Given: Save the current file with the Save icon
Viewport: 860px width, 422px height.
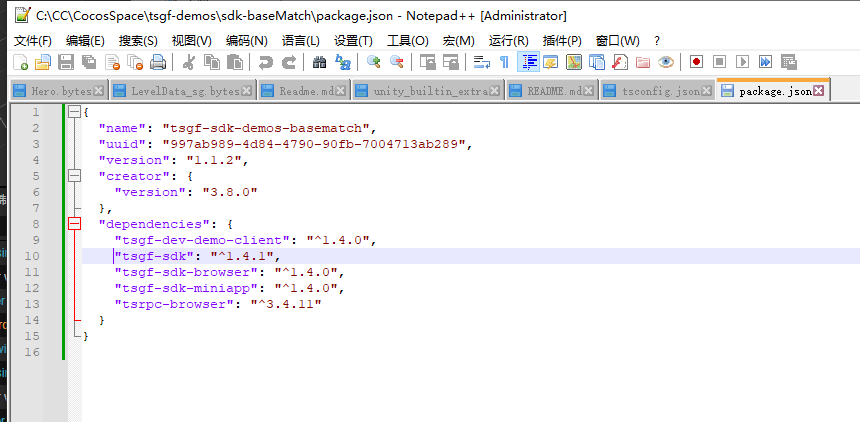Looking at the screenshot, I should (x=66, y=62).
